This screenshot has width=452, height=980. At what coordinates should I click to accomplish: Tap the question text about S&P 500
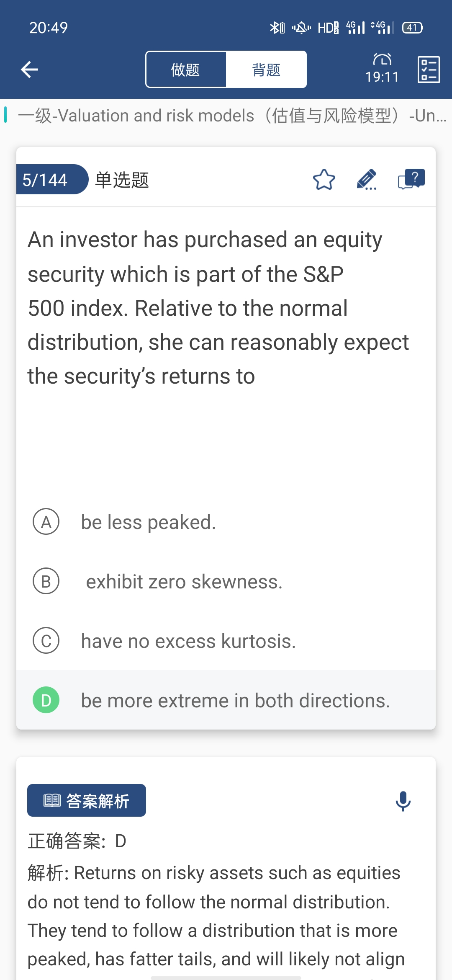tap(218, 308)
